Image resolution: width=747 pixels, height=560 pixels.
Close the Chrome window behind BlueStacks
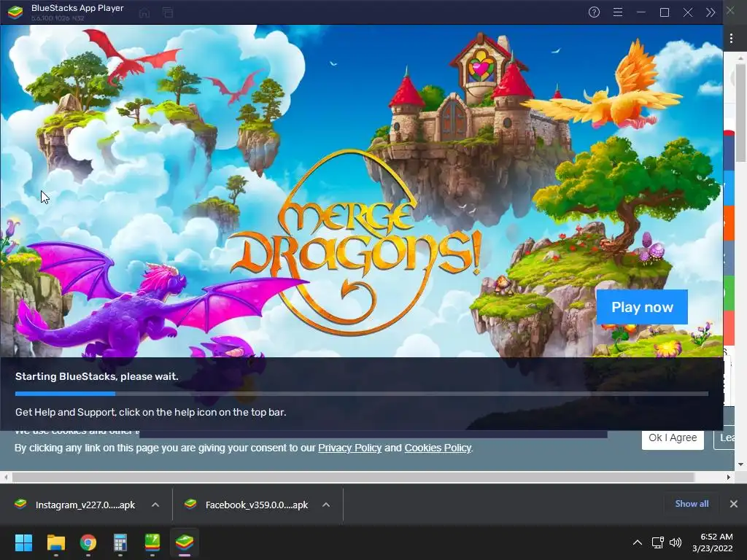tap(730, 9)
